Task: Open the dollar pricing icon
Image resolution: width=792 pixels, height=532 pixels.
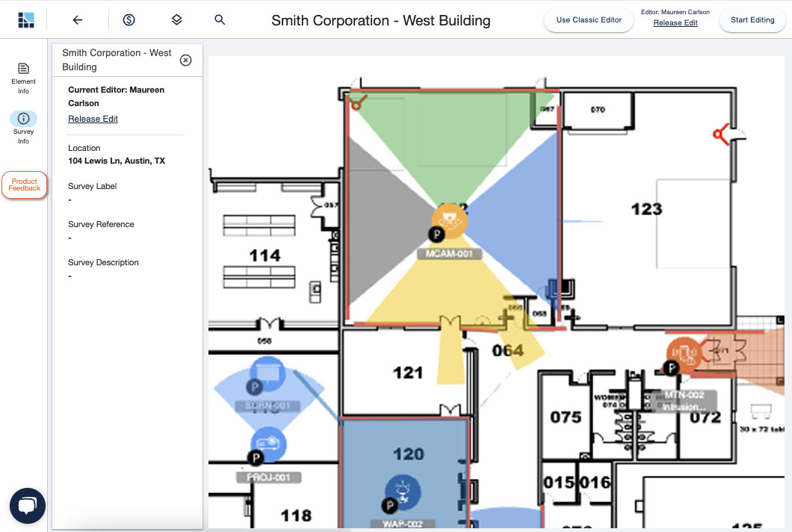Action: click(x=129, y=19)
